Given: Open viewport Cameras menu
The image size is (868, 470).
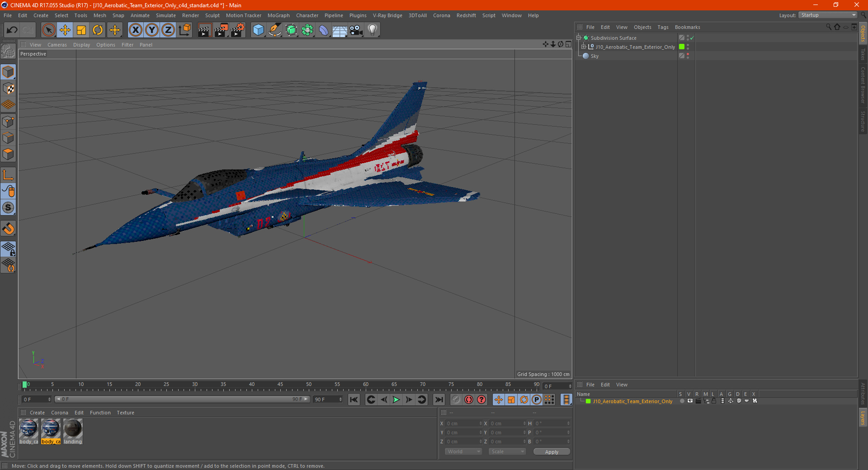Looking at the screenshot, I should click(57, 45).
